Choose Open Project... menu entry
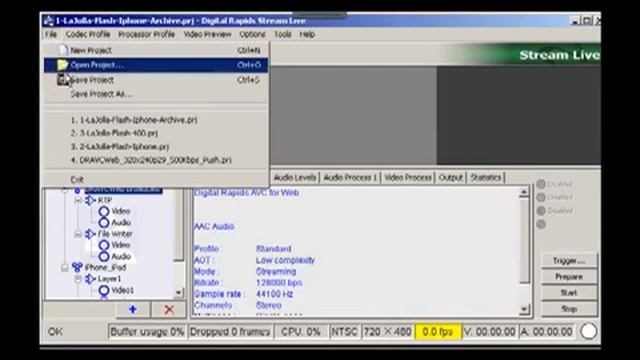 [156, 65]
